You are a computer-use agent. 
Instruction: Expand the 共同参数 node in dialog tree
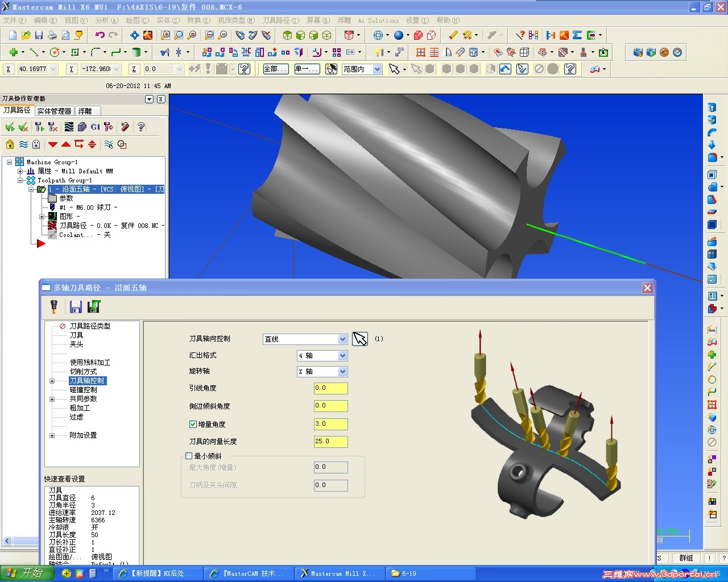pyautogui.click(x=52, y=399)
